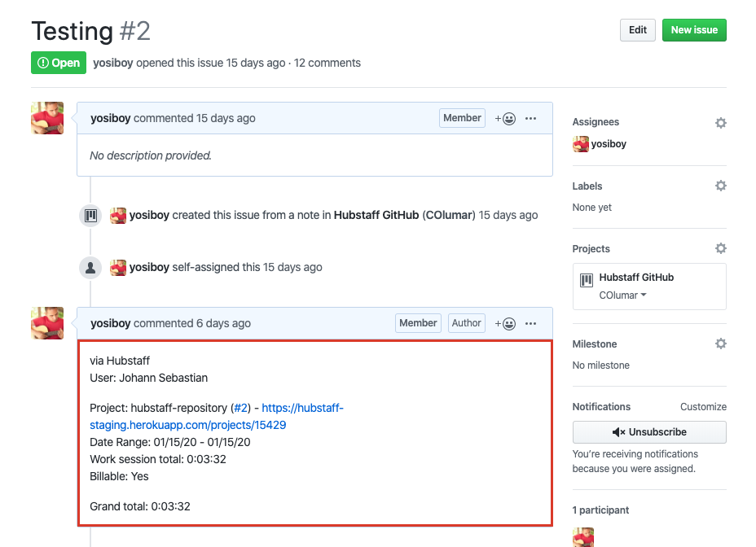Add an emoji reaction to the first comment
The width and height of the screenshot is (756, 547).
pyautogui.click(x=505, y=118)
